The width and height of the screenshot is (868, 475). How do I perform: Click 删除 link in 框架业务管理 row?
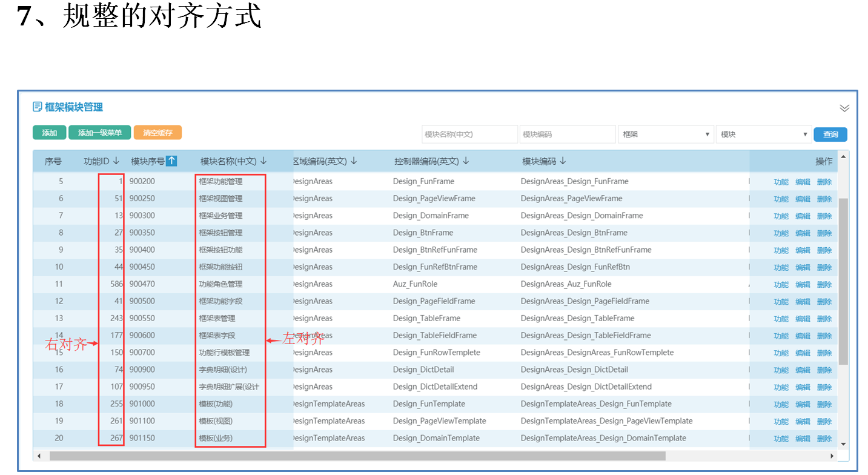(824, 216)
